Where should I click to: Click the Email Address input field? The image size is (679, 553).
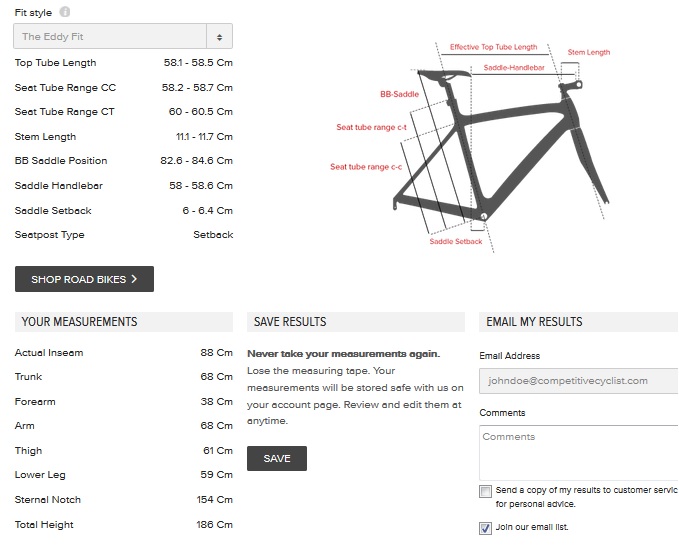[x=578, y=381]
